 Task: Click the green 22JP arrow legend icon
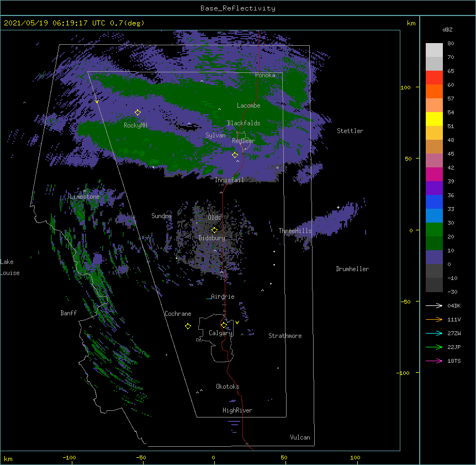[x=434, y=347]
